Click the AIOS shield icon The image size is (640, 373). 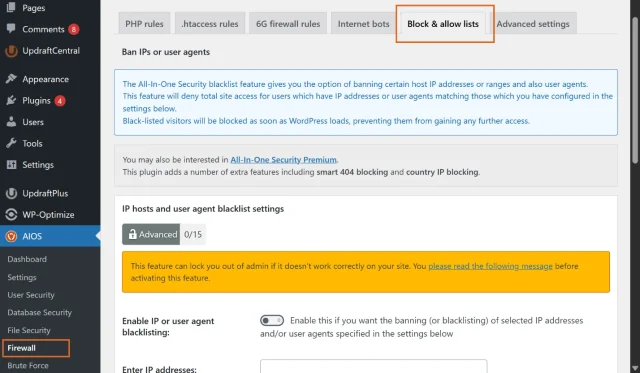(x=11, y=236)
